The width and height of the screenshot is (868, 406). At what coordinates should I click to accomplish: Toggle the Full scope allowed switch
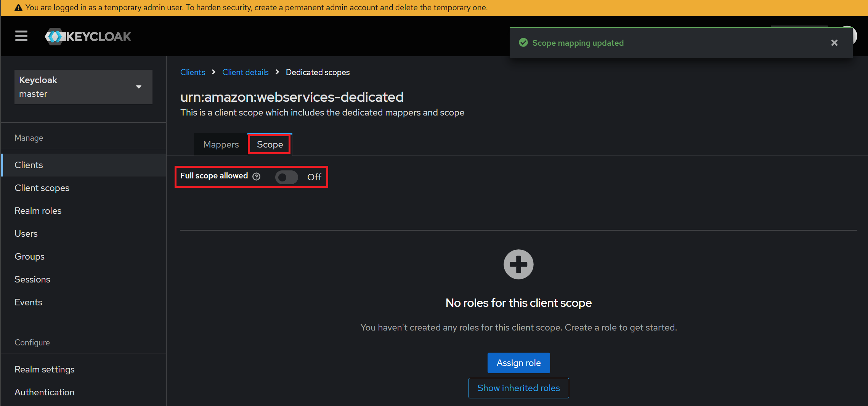(287, 177)
